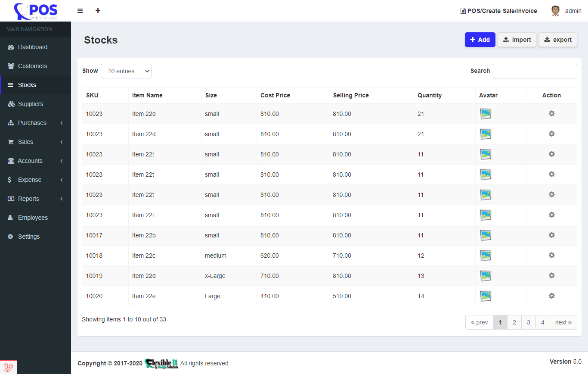The height and width of the screenshot is (374, 588).
Task: Click the Add button
Action: 480,39
